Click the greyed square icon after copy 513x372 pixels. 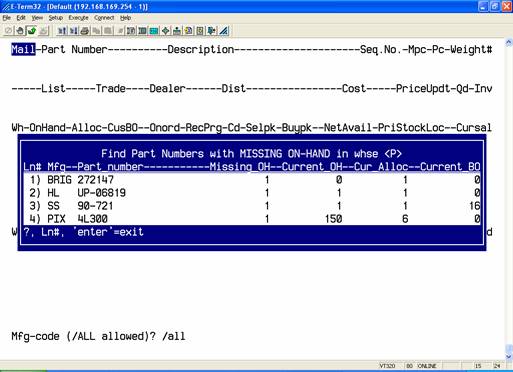point(108,31)
